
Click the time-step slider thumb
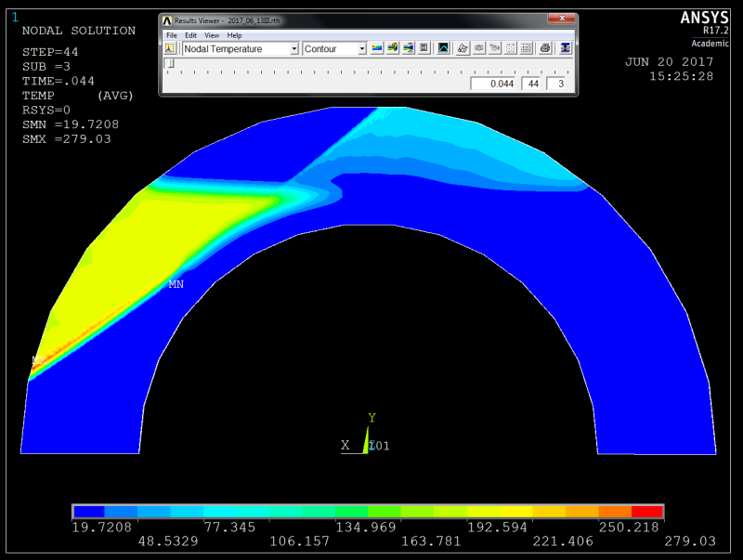(x=172, y=63)
